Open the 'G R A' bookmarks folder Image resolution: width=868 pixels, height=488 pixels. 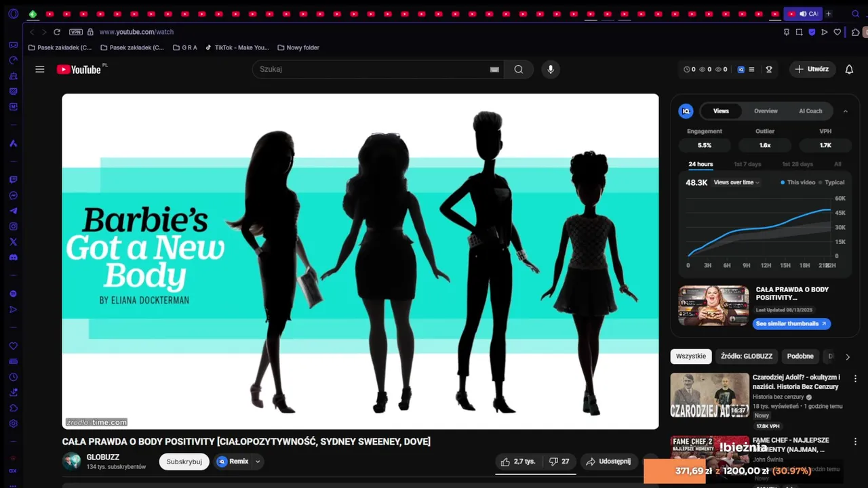(185, 47)
